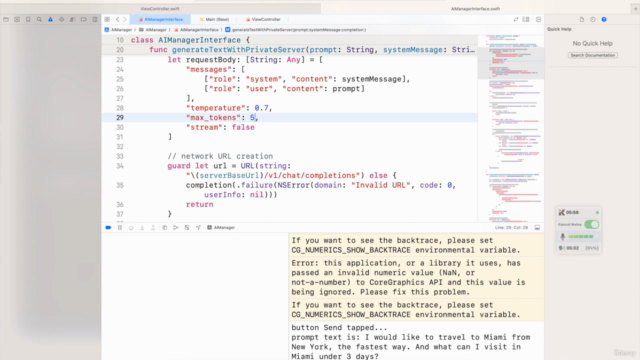Add a new window tab with plus button
The image size is (640, 360).
(x=635, y=9)
